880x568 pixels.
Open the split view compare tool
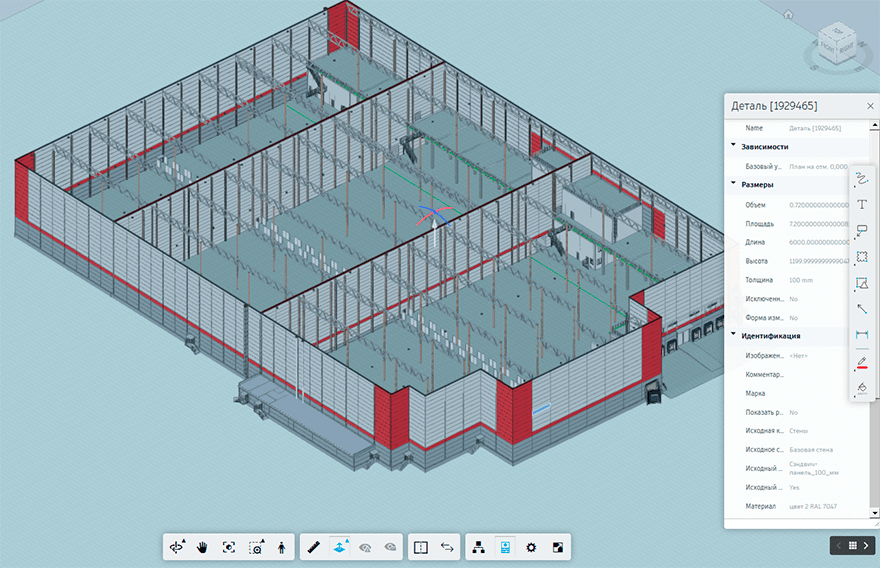pyautogui.click(x=421, y=547)
